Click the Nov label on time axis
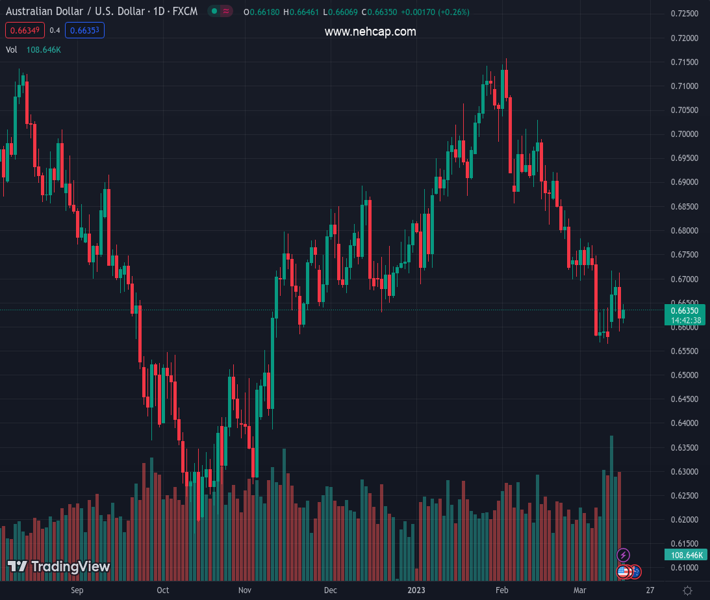Image resolution: width=710 pixels, height=600 pixels. point(244,591)
